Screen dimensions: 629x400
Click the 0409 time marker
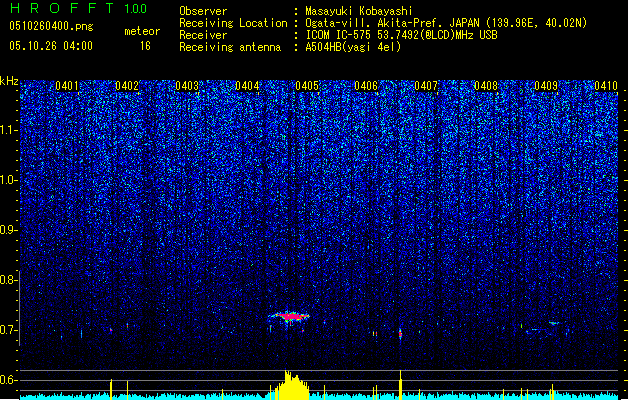tap(546, 86)
